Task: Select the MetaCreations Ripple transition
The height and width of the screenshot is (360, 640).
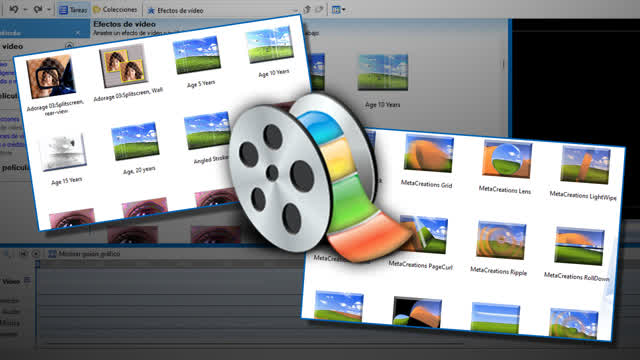Action: click(x=501, y=240)
